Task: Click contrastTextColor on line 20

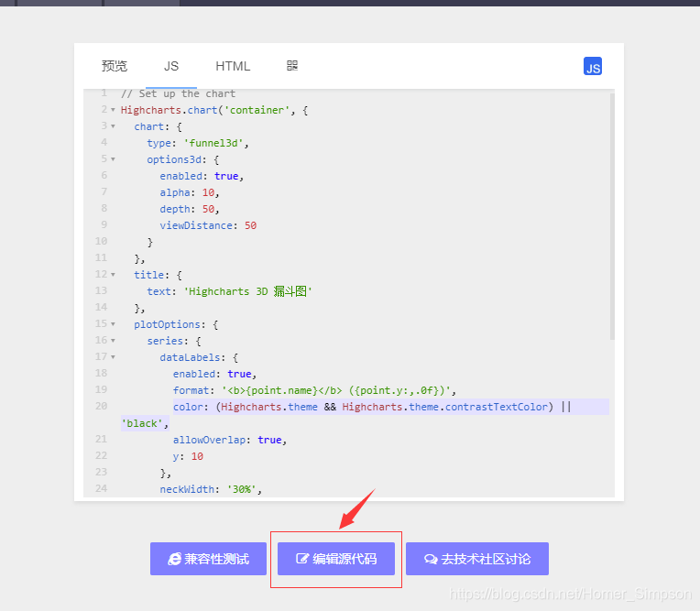Action: tap(497, 407)
